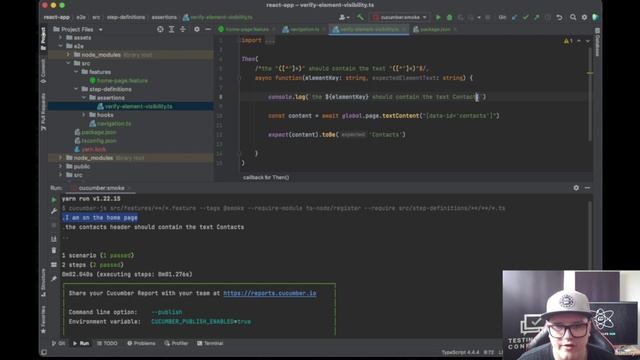Select home-page.feature in project tree
The height and width of the screenshot is (360, 640).
pyautogui.click(x=122, y=80)
